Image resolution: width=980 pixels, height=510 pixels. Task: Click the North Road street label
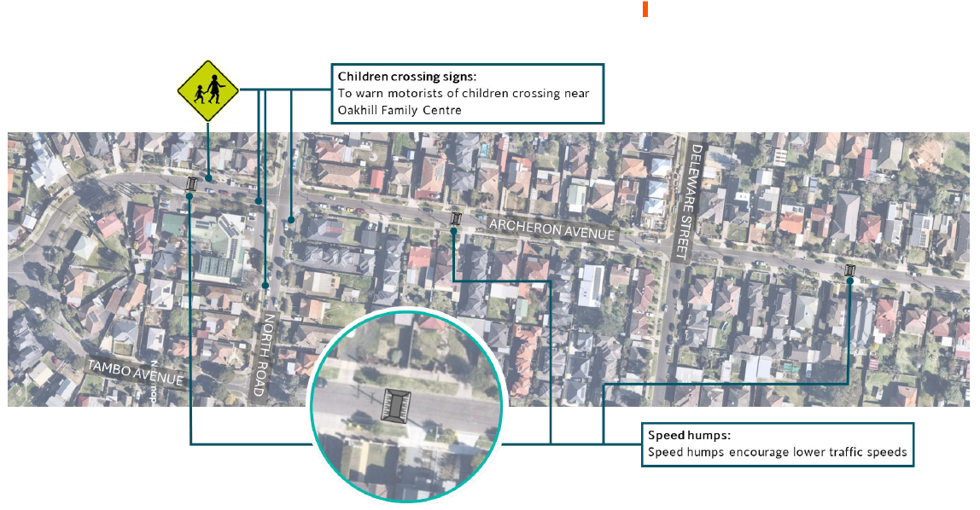tap(265, 355)
